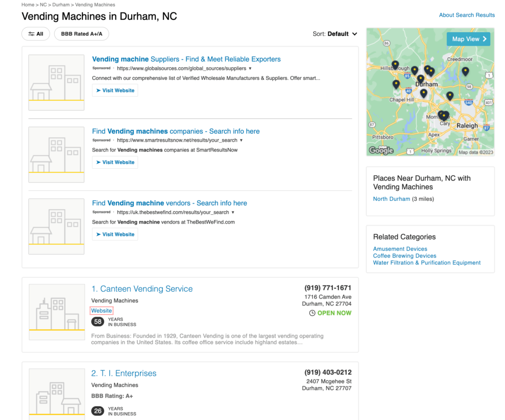Click the 58 years in business badge

point(98,321)
